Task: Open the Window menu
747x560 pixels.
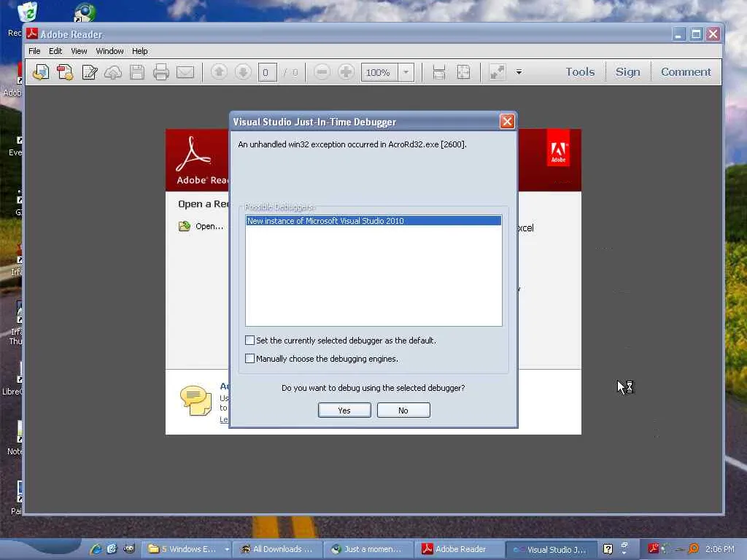Action: point(109,51)
